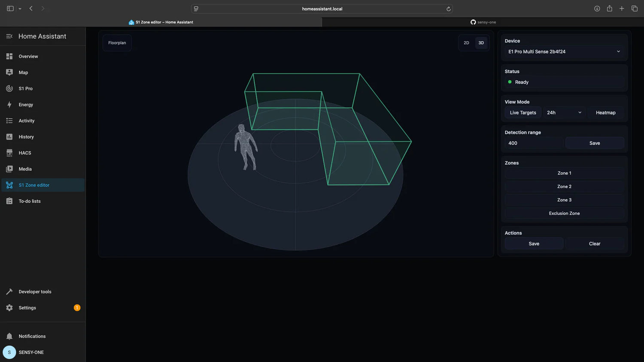Open the Energy lightning bolt icon
The width and height of the screenshot is (644, 362).
tap(9, 105)
